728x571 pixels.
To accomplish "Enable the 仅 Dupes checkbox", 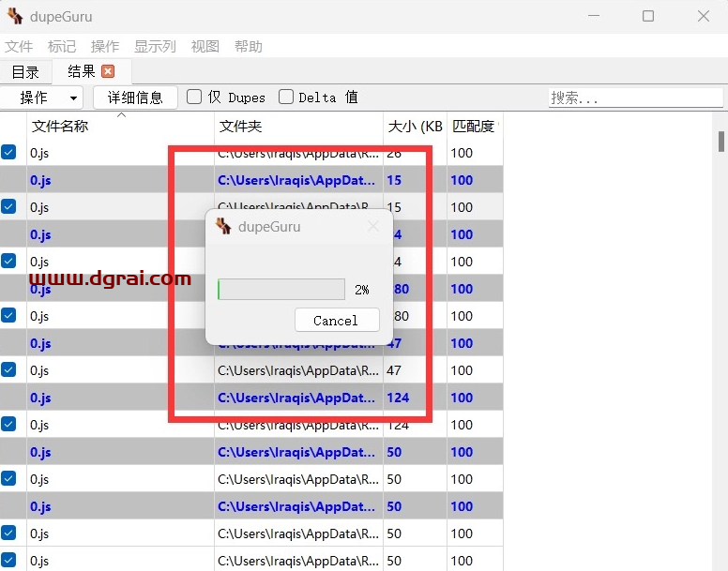I will pyautogui.click(x=194, y=97).
